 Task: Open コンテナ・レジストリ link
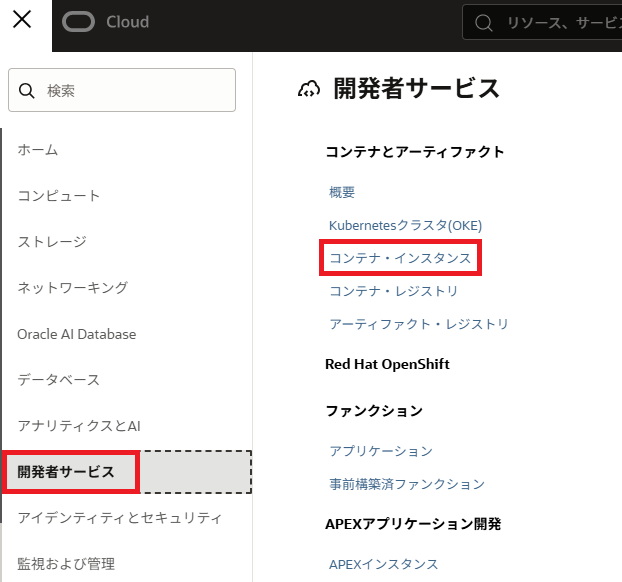point(394,291)
